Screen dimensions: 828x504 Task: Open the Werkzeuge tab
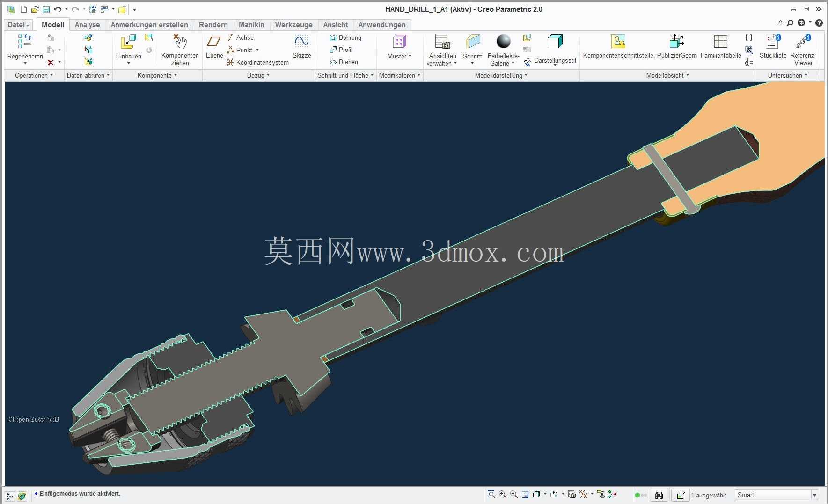tap(293, 25)
